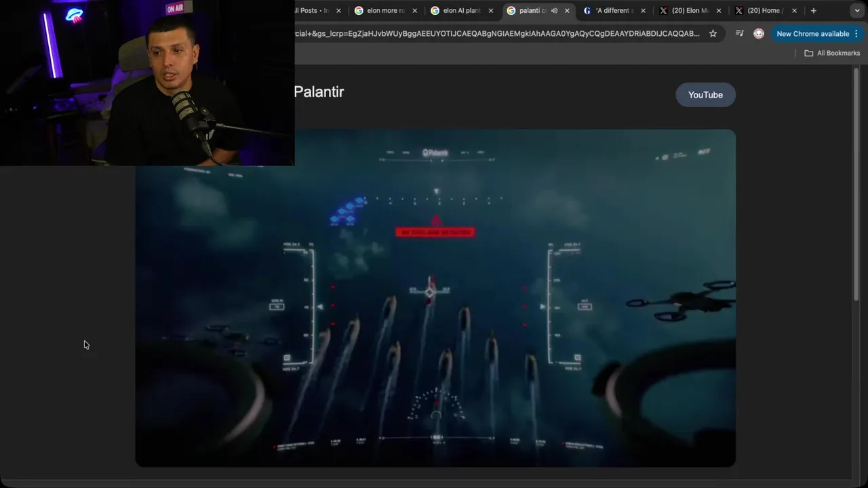Screen dimensions: 868x488
Task: Close the 'A different' tab
Action: [x=643, y=11]
